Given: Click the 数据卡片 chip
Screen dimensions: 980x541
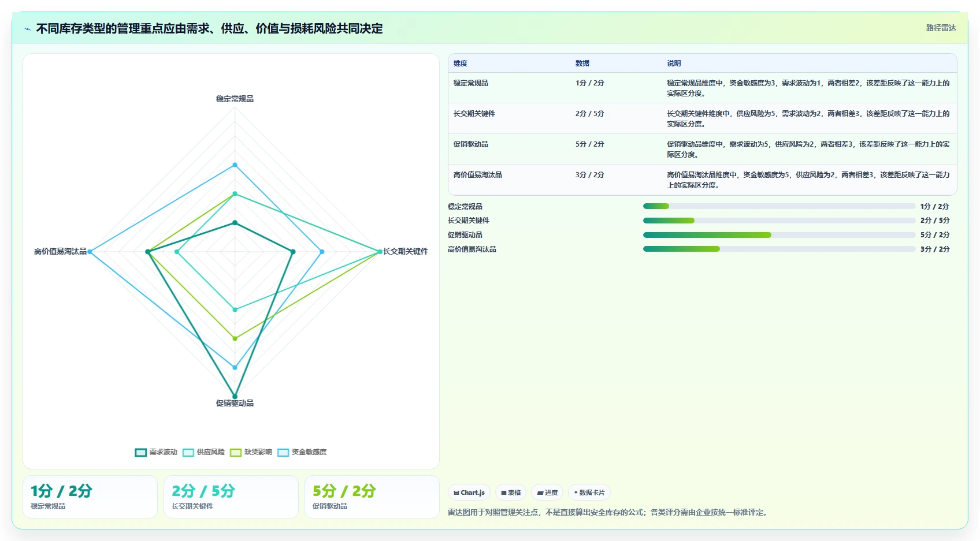Looking at the screenshot, I should 589,493.
